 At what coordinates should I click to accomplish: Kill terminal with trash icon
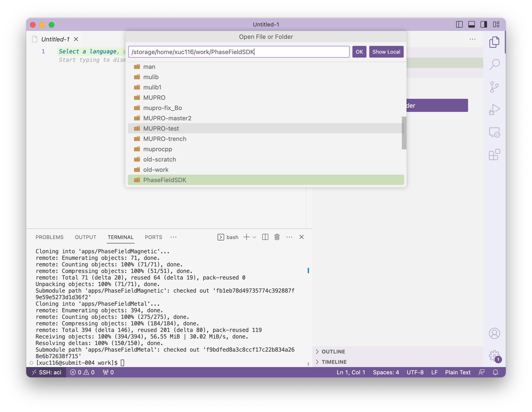[277, 237]
